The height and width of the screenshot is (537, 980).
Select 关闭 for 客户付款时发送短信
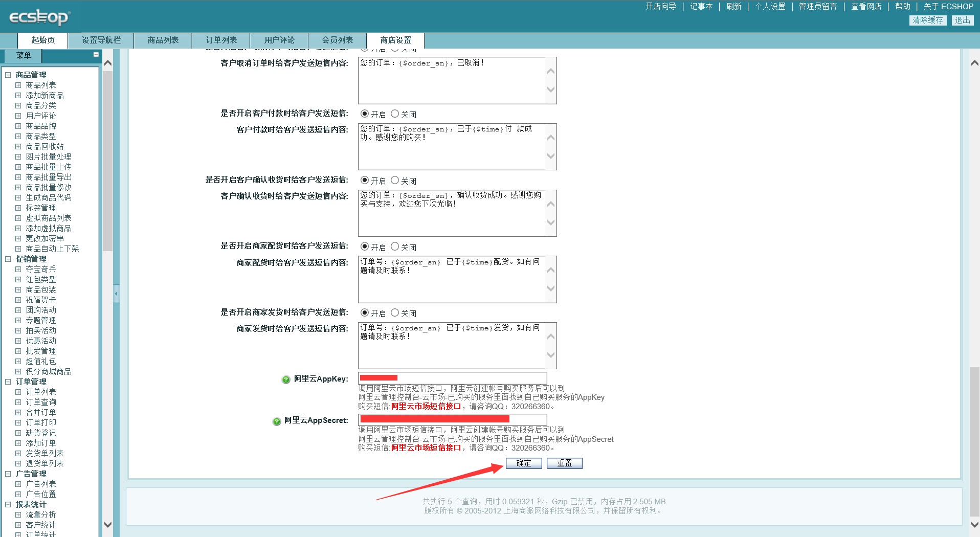tap(395, 114)
